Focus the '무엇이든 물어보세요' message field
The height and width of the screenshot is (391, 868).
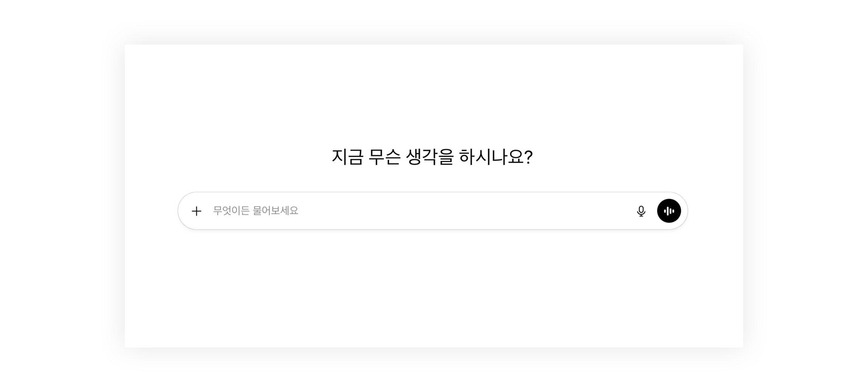pyautogui.click(x=416, y=211)
